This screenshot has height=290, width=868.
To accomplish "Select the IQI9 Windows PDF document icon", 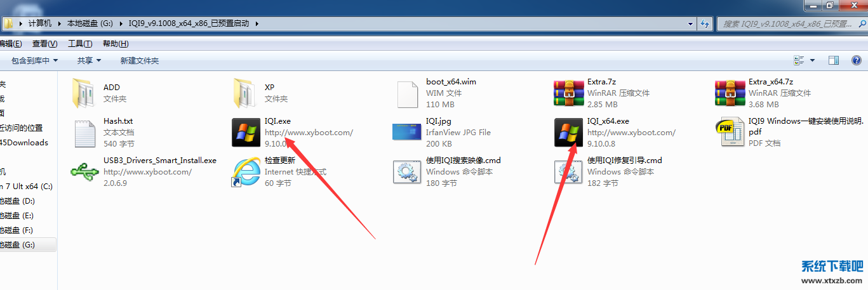I will pyautogui.click(x=730, y=133).
